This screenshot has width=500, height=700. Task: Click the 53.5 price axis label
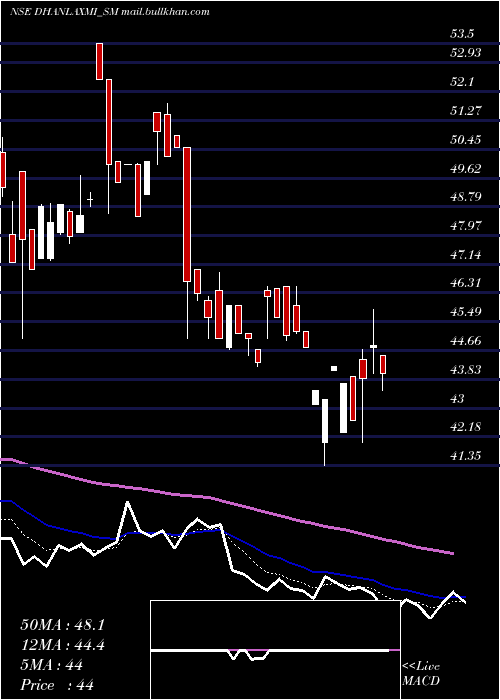462,34
